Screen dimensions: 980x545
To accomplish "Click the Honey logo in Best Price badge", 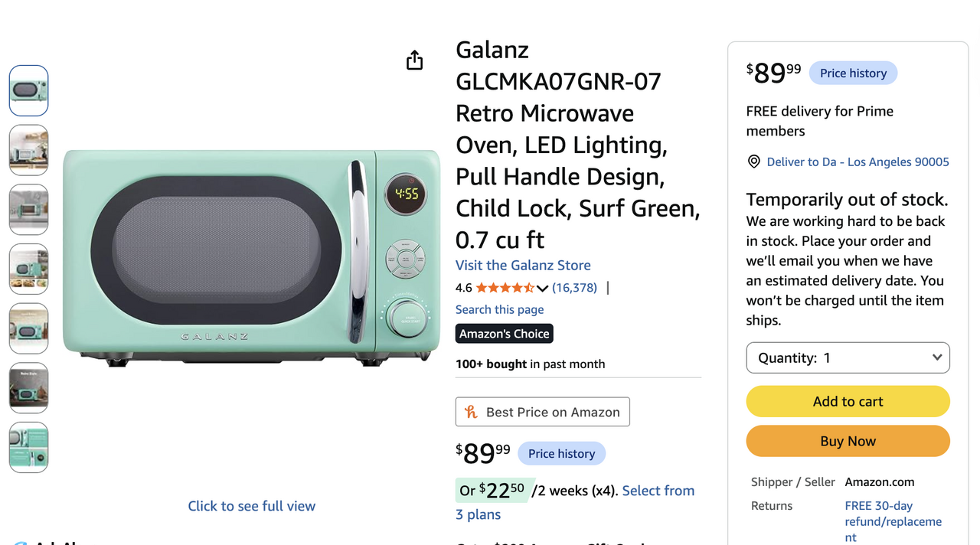I will [x=472, y=412].
